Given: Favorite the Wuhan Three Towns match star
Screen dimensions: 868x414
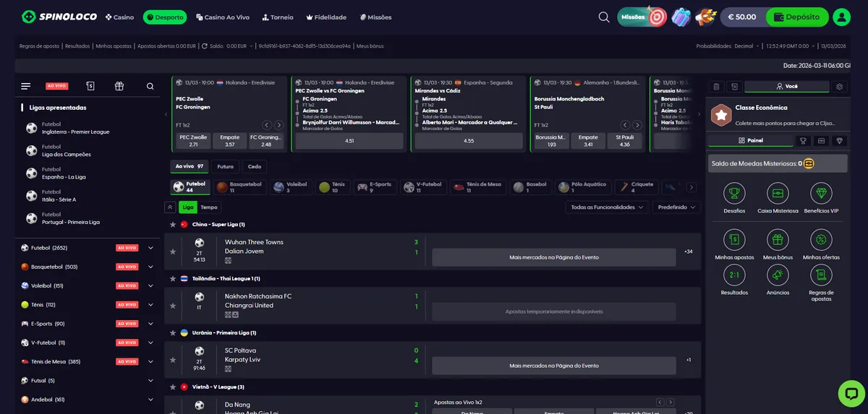Looking at the screenshot, I should pyautogui.click(x=172, y=251).
